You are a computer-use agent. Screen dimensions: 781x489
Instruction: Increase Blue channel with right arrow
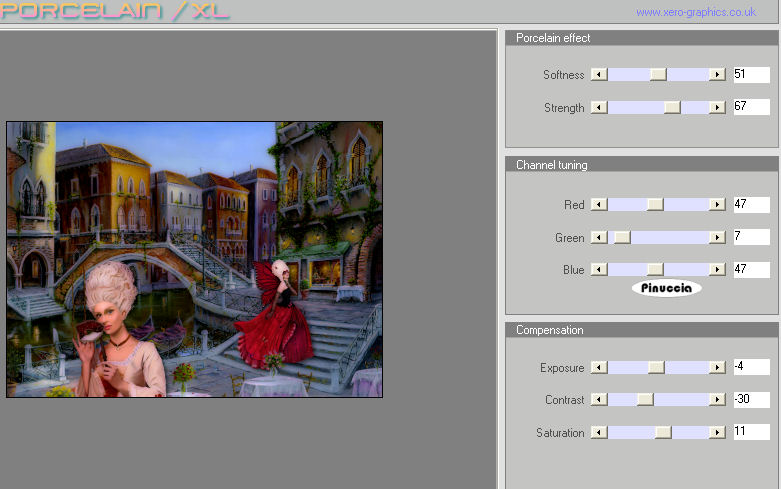717,269
